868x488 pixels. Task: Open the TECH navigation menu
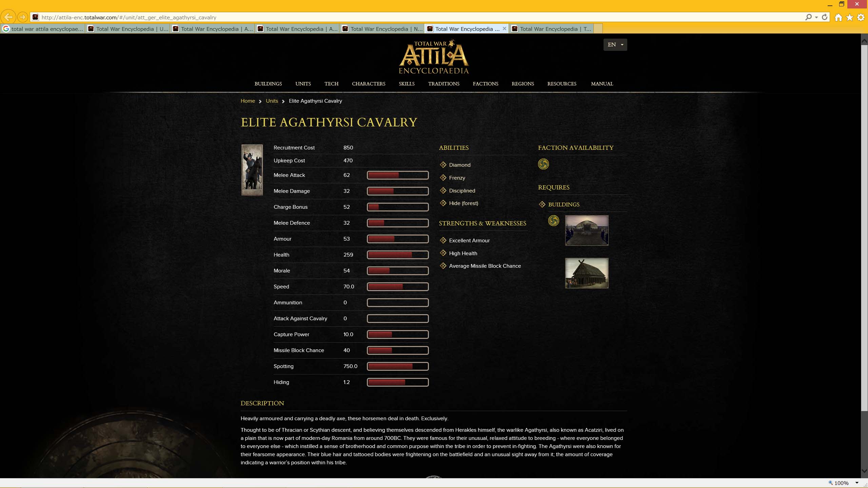coord(331,84)
